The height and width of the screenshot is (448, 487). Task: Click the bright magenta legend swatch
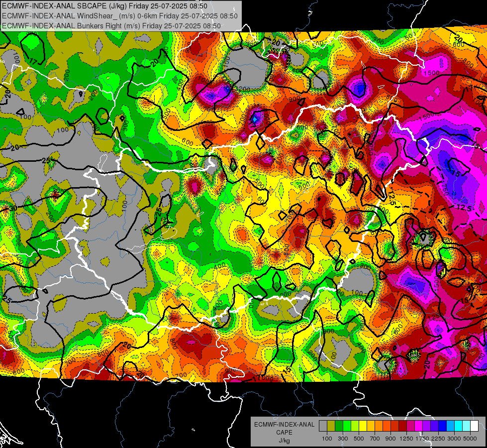click(x=419, y=426)
